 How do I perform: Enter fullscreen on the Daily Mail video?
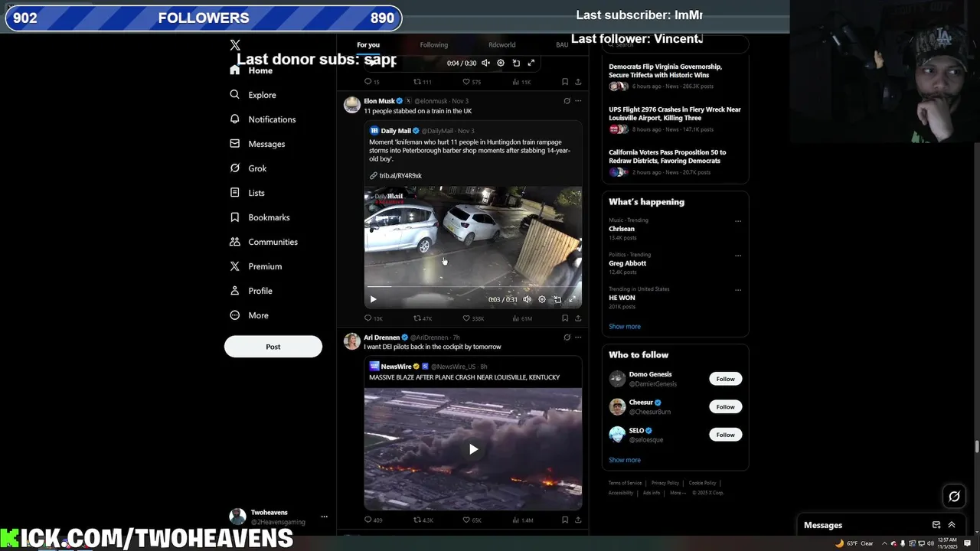point(572,299)
